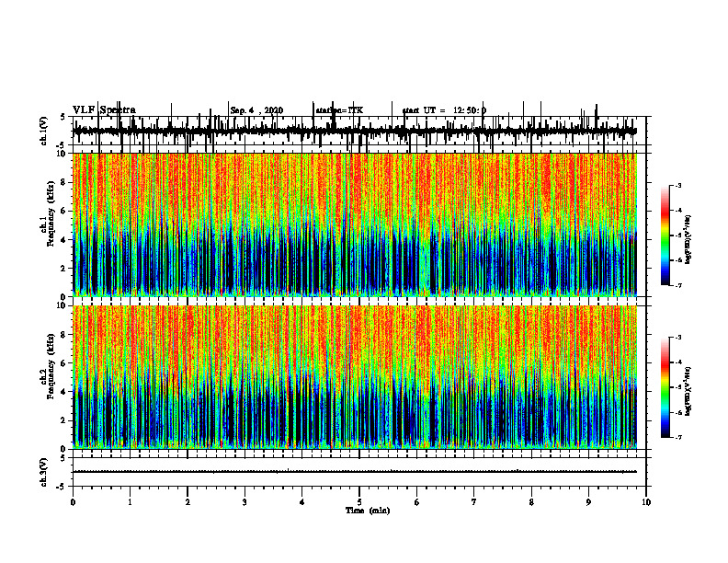Click the '-3' value on ch.1 colorbar
Viewport: 728px width, 563px height.
(x=678, y=186)
